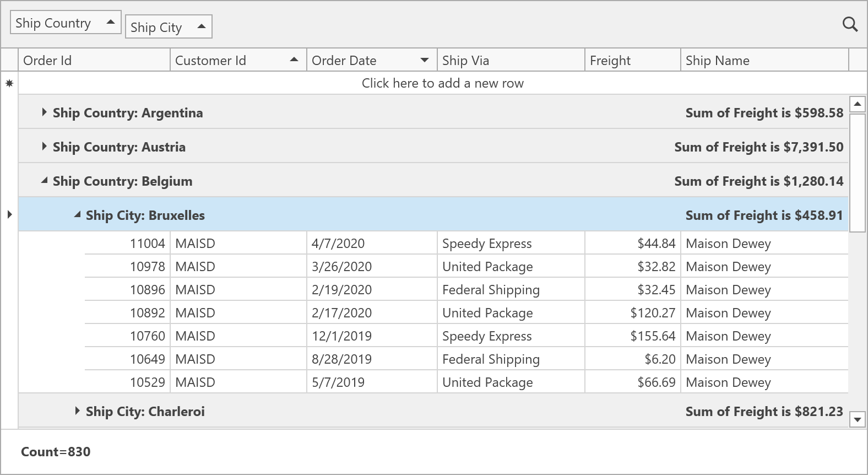Sort by the Freight column header
868x475 pixels.
pyautogui.click(x=632, y=60)
